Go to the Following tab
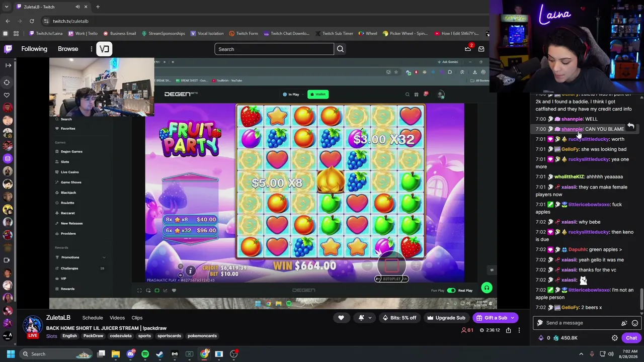The height and width of the screenshot is (362, 644). point(34,49)
